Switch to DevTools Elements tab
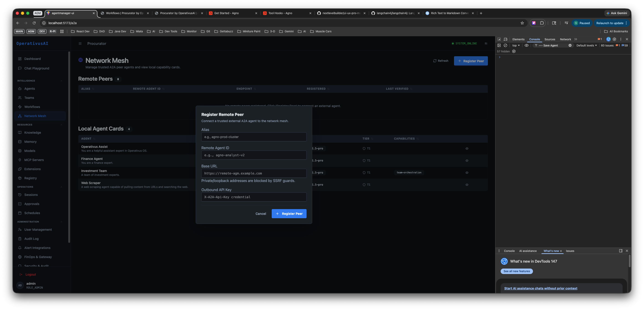 (x=518, y=39)
